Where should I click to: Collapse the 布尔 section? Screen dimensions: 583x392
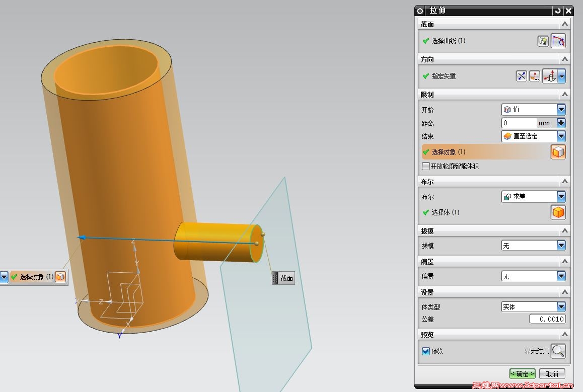(565, 181)
